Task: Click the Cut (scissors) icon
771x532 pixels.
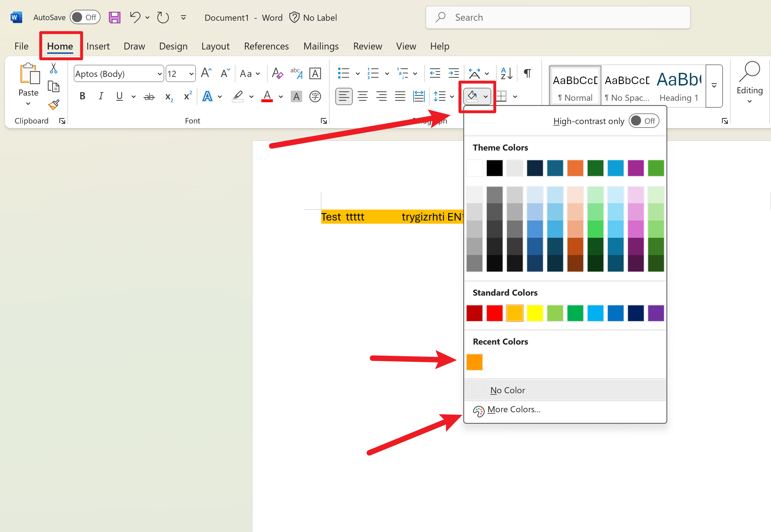Action: pyautogui.click(x=53, y=68)
